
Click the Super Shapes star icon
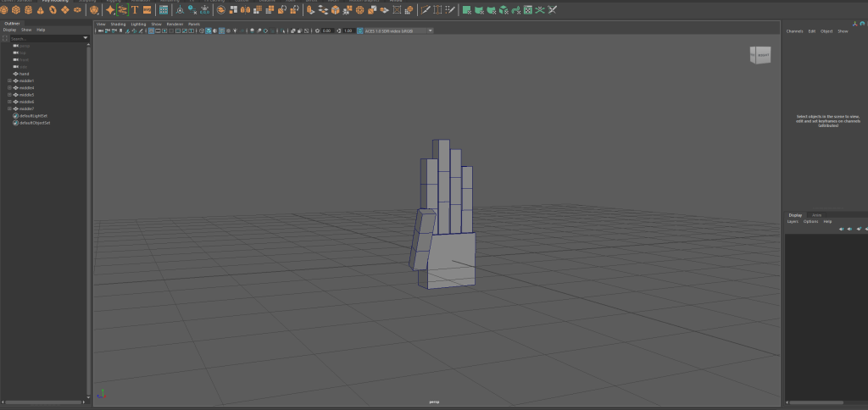pyautogui.click(x=110, y=10)
